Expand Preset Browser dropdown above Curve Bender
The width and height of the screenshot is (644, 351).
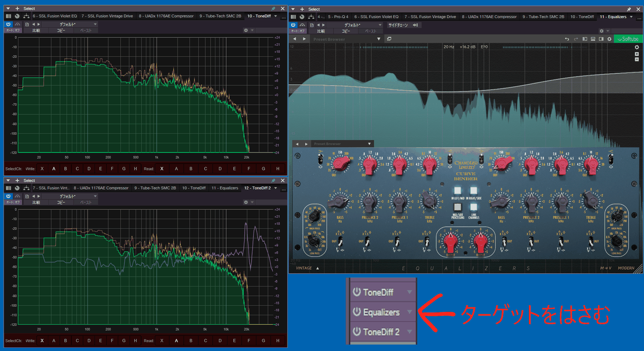(369, 144)
